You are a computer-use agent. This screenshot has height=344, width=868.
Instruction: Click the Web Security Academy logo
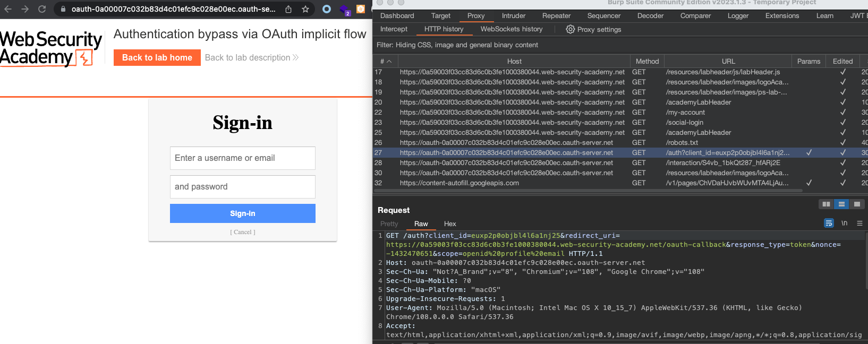click(51, 48)
